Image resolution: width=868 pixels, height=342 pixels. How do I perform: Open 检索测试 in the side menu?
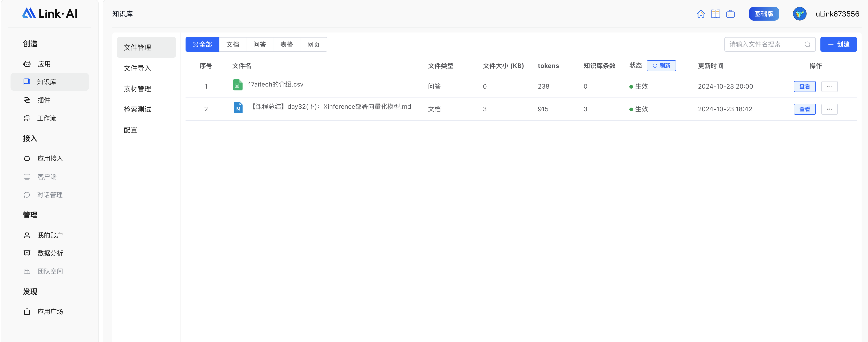tap(146, 109)
